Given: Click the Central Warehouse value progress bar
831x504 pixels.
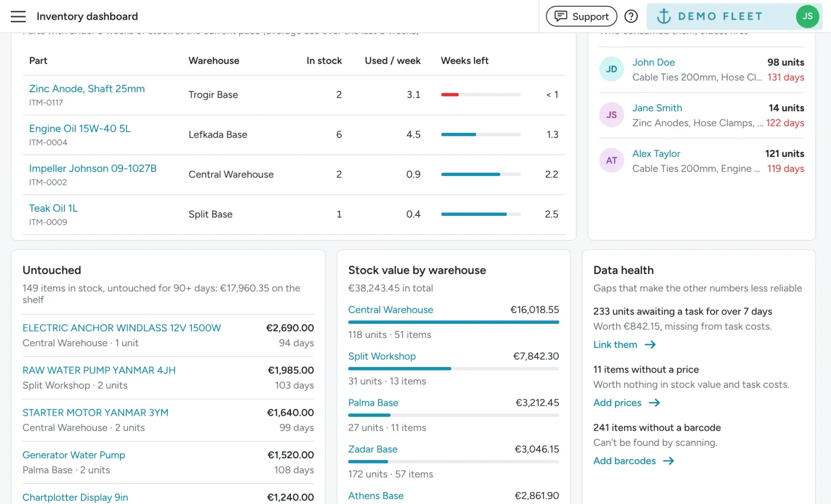Looking at the screenshot, I should coord(453,322).
